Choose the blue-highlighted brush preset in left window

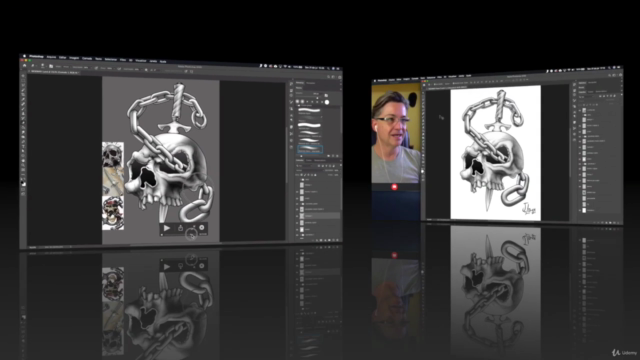click(x=310, y=149)
